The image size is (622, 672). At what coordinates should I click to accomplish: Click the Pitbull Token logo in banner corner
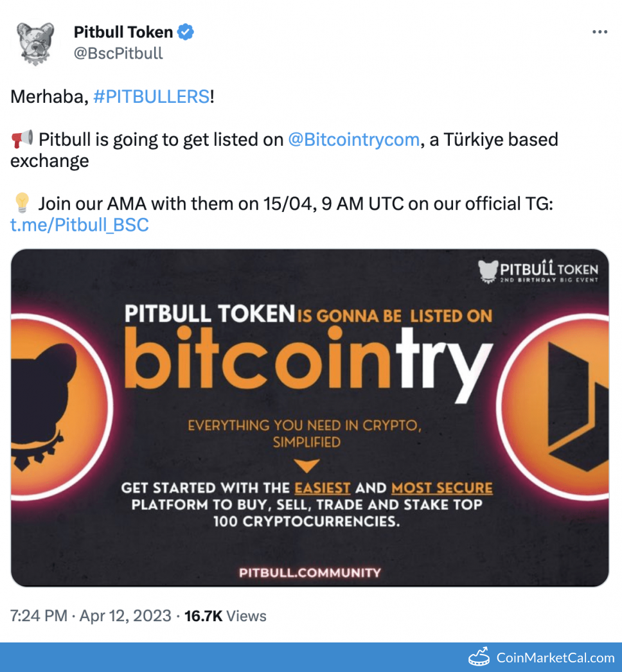click(x=538, y=271)
